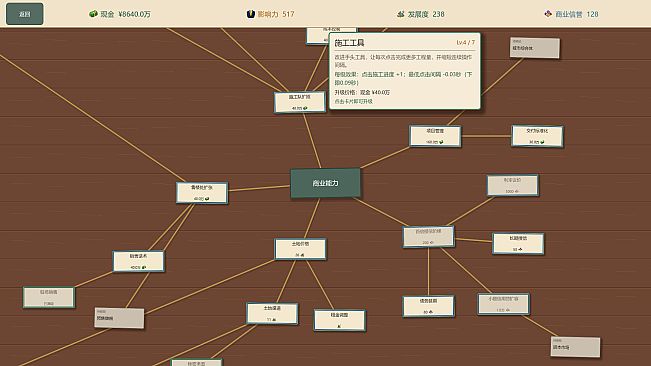Click the cash icon on 售楼处扩张 card
The width and height of the screenshot is (651, 366).
pos(207,199)
